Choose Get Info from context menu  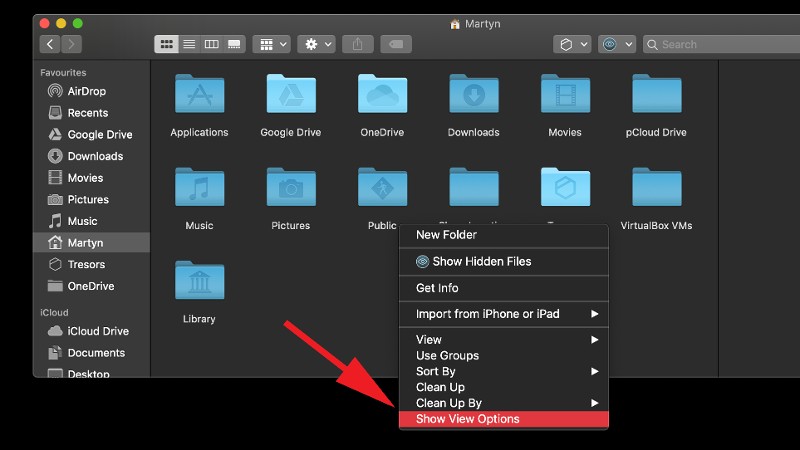point(504,288)
